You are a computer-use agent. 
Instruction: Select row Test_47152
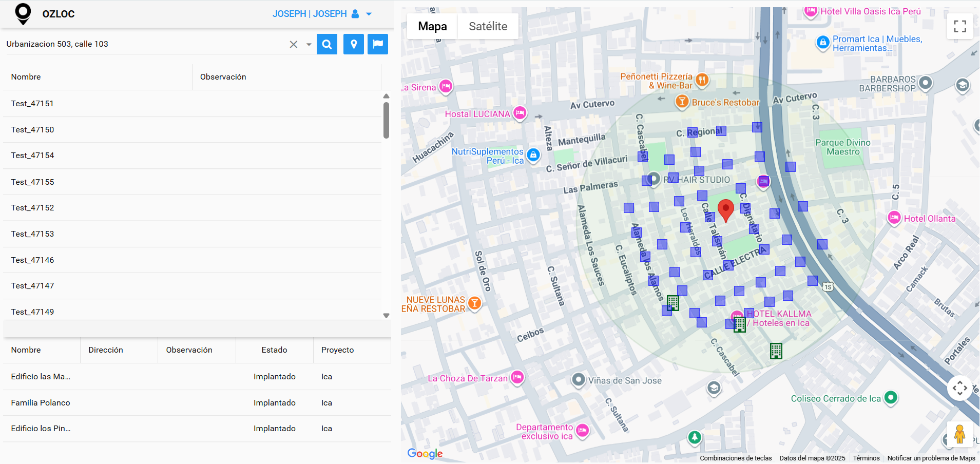(x=192, y=208)
